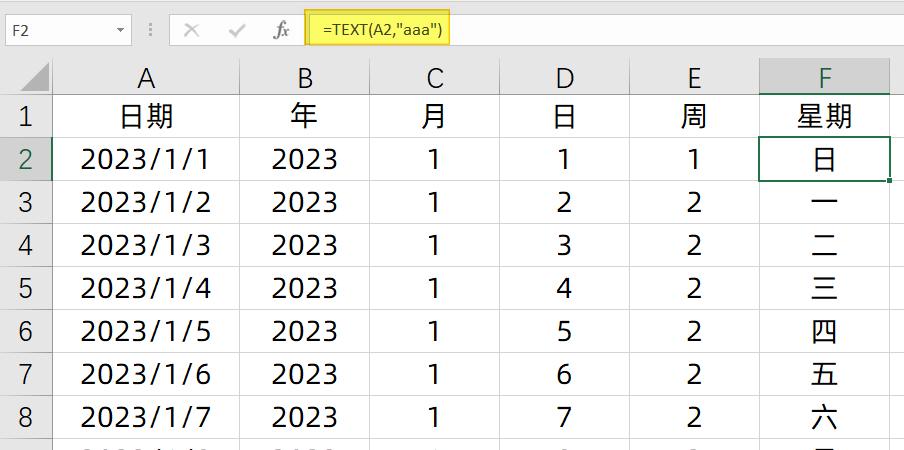Select column C header

[435, 78]
